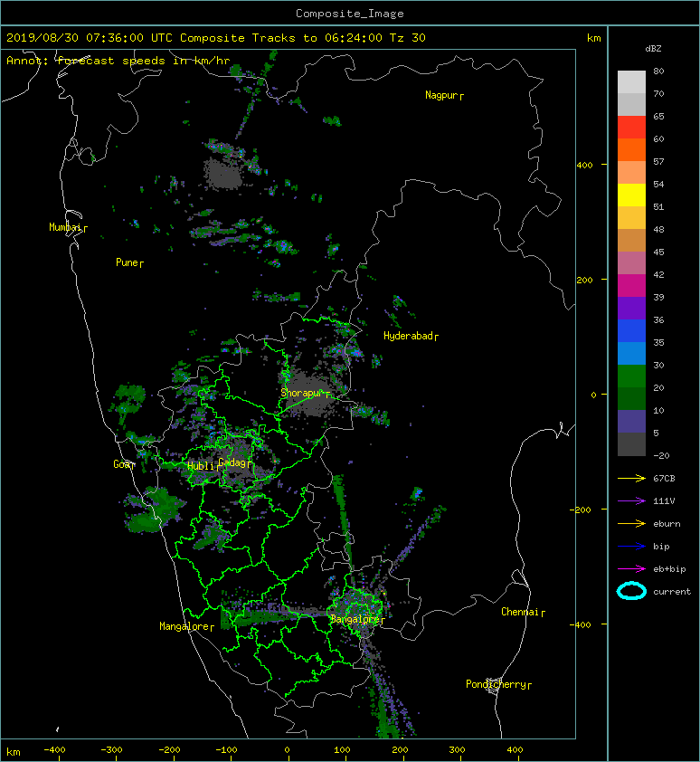
Task: Select the dark orange 60 dBZ swatch
Action: pyautogui.click(x=631, y=149)
